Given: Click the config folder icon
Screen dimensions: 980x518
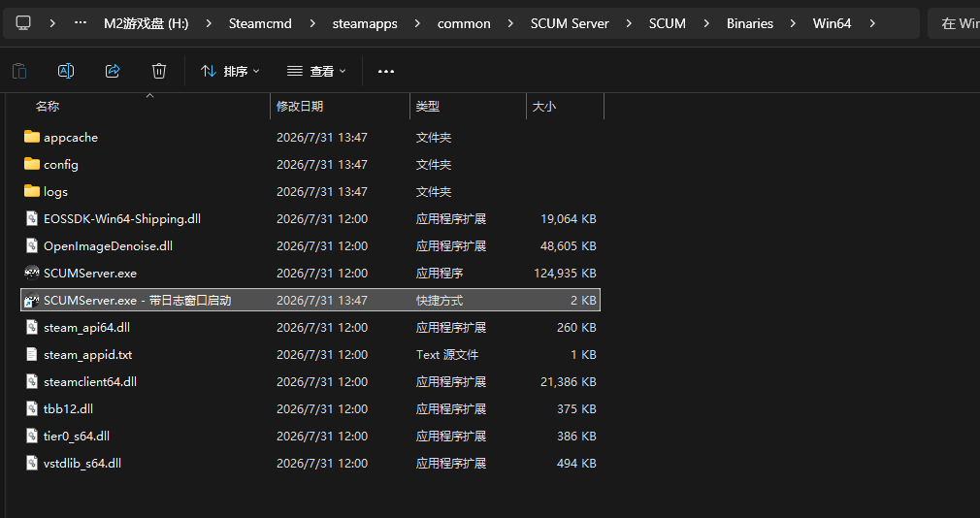Looking at the screenshot, I should (32, 164).
